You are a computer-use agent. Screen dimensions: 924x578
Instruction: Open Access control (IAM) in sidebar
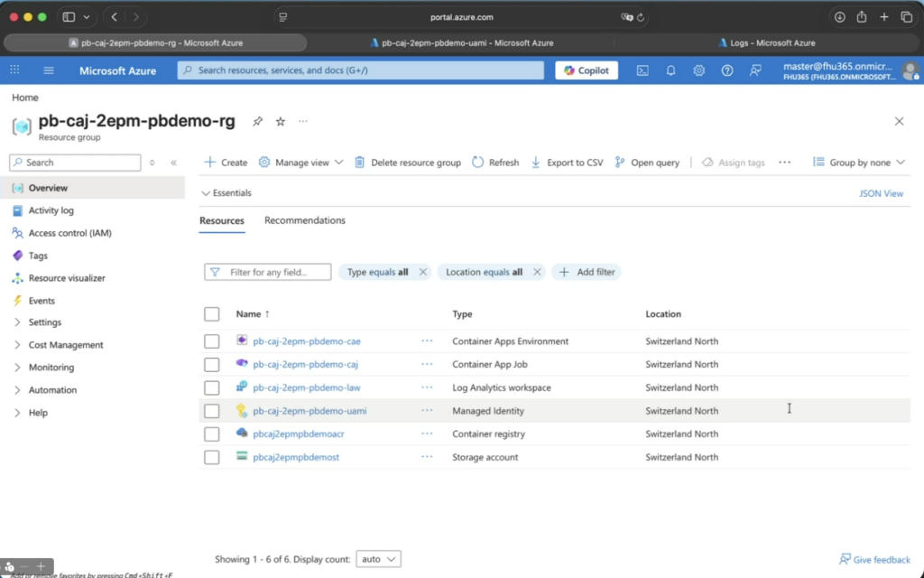click(69, 233)
